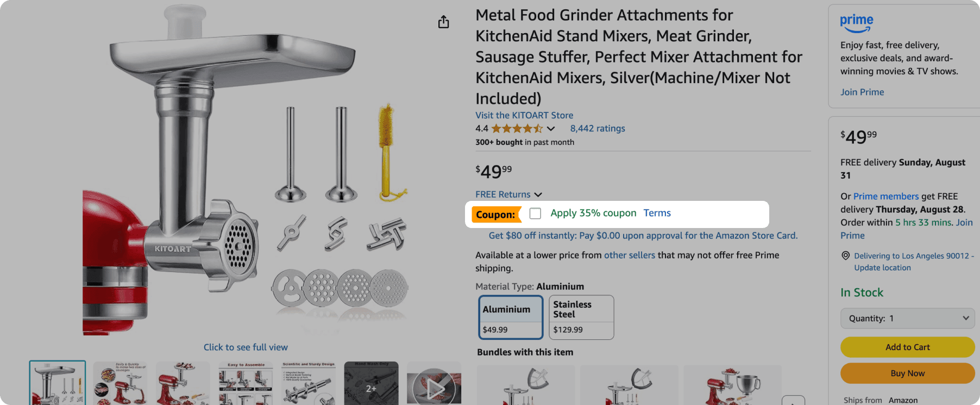Open the Quantity dropdown

click(907, 318)
